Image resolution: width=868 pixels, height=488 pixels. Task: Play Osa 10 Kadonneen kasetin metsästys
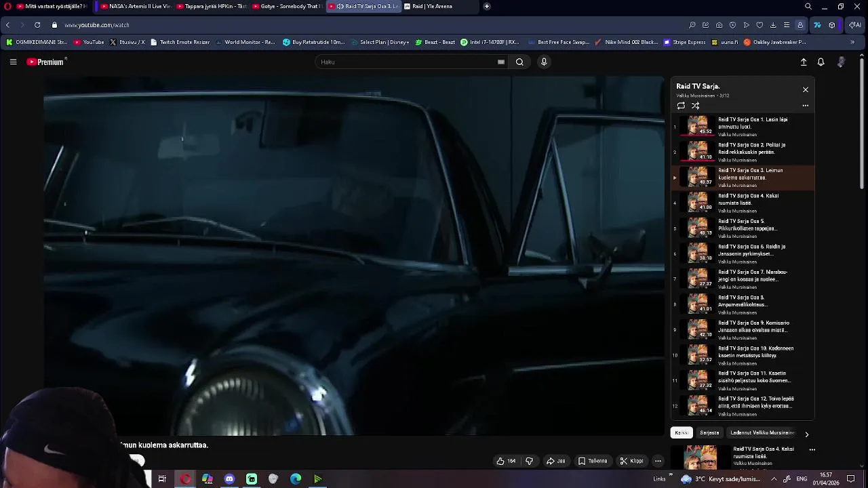click(x=743, y=355)
